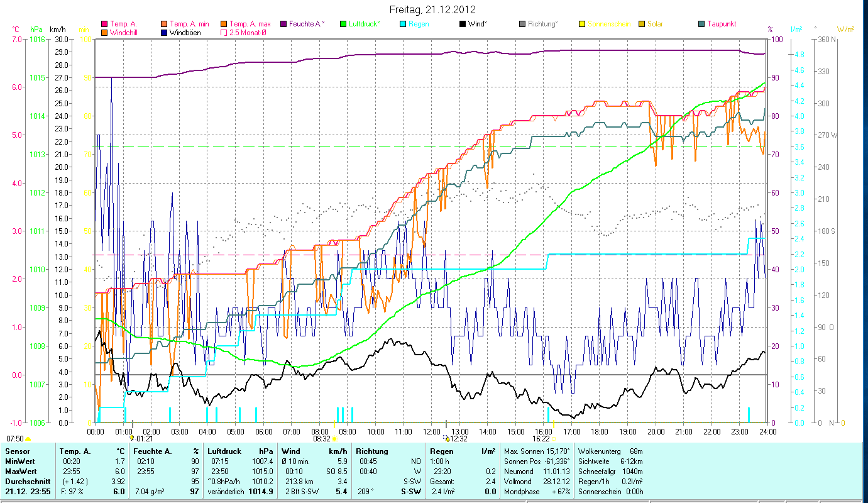
Task: Click the 12:32 marker under the time axis
Action: coord(457,439)
